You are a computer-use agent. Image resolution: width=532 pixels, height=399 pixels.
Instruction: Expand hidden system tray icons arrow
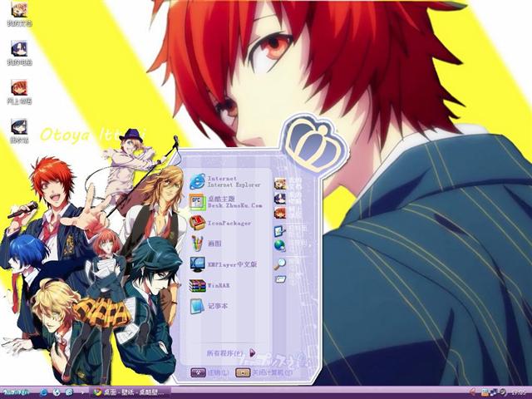coord(472,392)
